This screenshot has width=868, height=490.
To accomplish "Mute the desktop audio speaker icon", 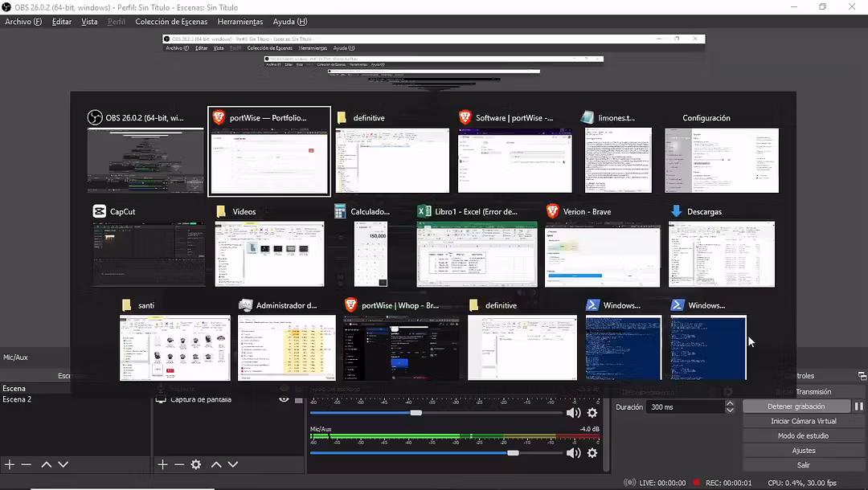I will [x=573, y=413].
